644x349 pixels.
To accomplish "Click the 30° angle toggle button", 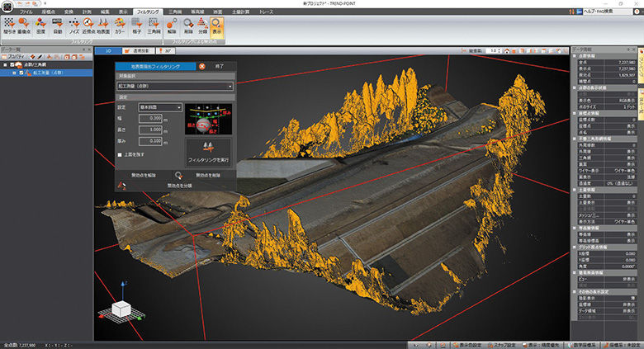I will click(165, 51).
